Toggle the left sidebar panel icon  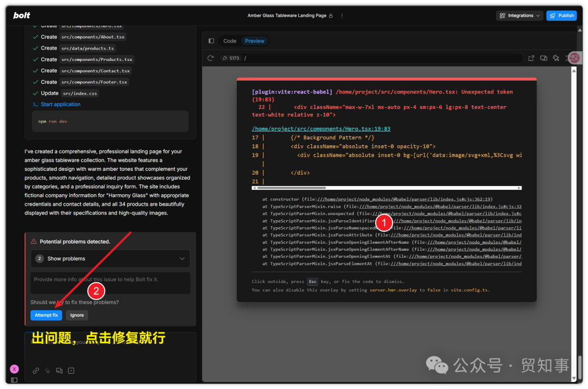click(x=14, y=380)
